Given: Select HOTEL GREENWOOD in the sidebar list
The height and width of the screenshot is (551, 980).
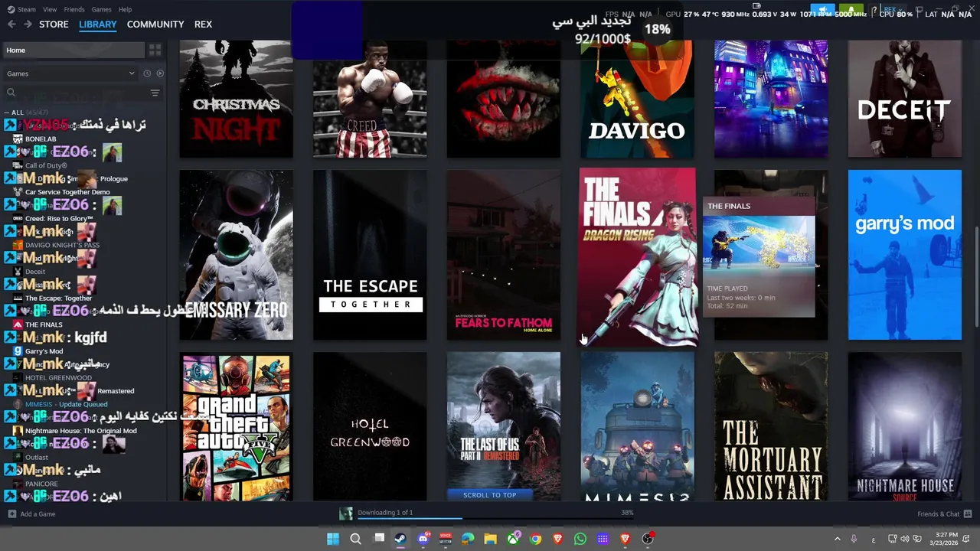Looking at the screenshot, I should point(58,377).
